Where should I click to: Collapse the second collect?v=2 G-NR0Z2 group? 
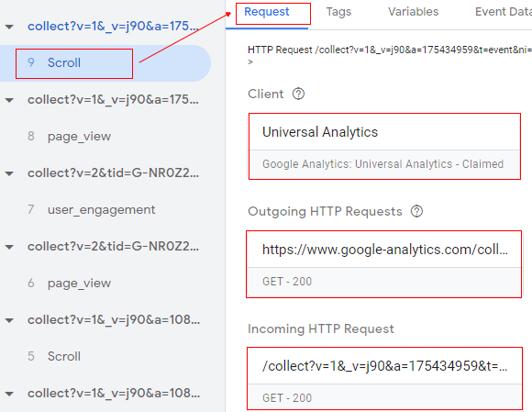tap(9, 247)
